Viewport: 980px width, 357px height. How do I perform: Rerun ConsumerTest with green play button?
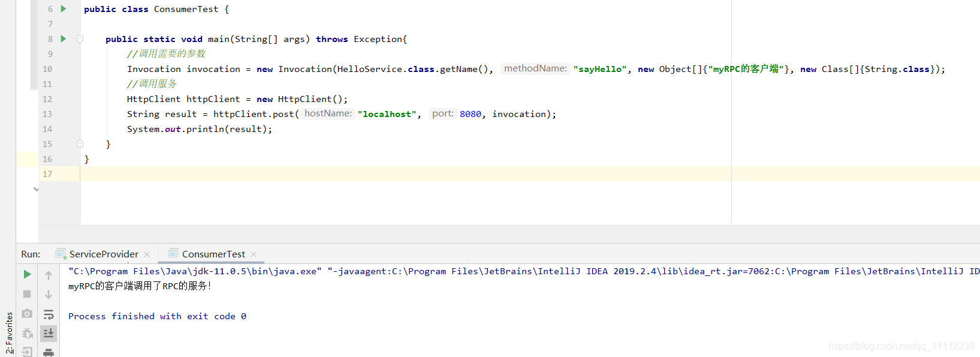tap(27, 274)
